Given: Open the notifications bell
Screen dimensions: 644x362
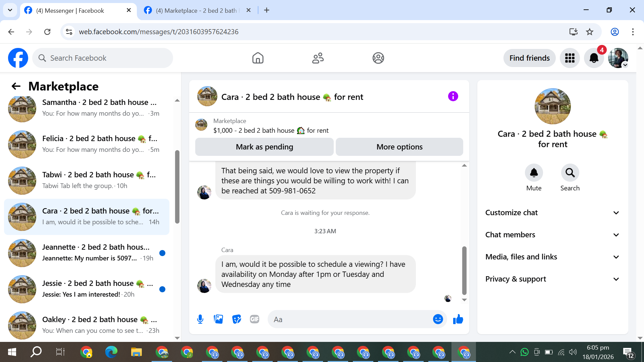Looking at the screenshot, I should point(594,58).
